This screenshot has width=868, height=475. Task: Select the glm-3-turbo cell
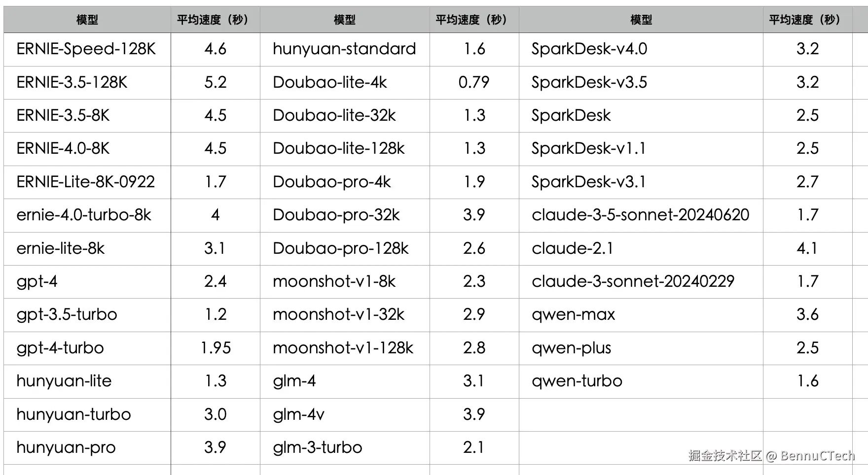pyautogui.click(x=318, y=447)
